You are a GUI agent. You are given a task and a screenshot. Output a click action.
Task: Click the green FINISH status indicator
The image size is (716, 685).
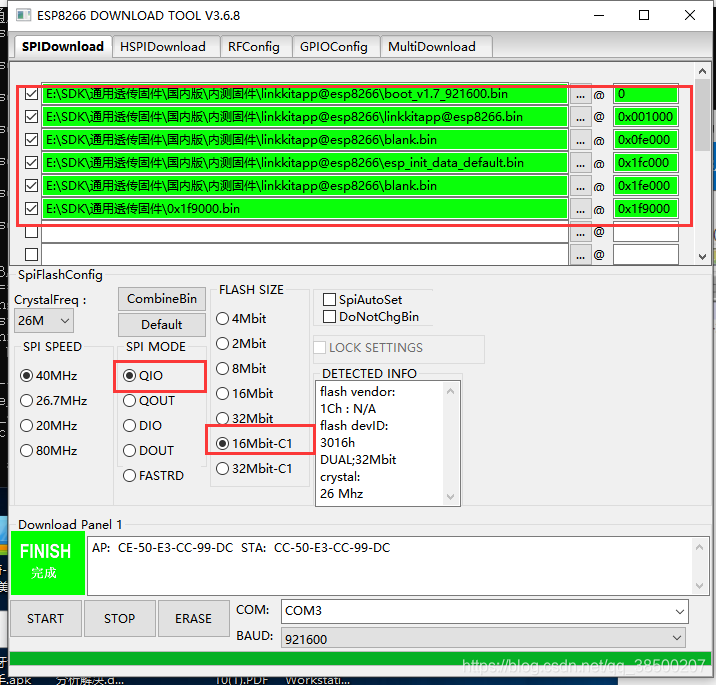pyautogui.click(x=48, y=563)
